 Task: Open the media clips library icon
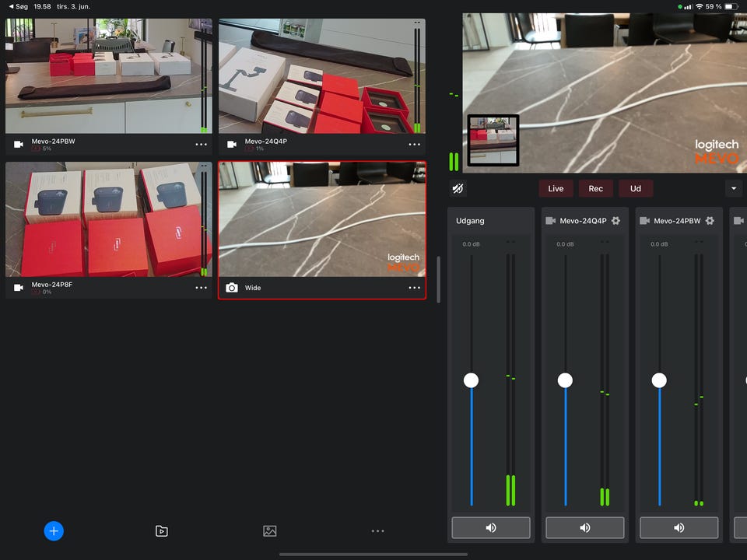pyautogui.click(x=162, y=531)
